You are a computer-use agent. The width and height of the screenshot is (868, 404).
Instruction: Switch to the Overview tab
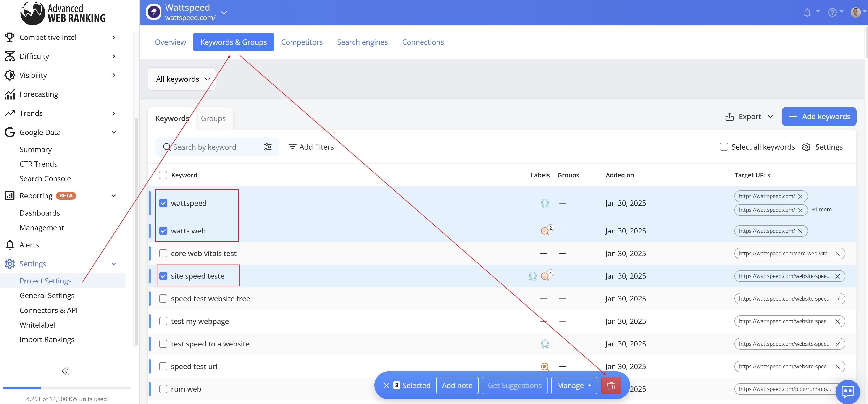[170, 42]
